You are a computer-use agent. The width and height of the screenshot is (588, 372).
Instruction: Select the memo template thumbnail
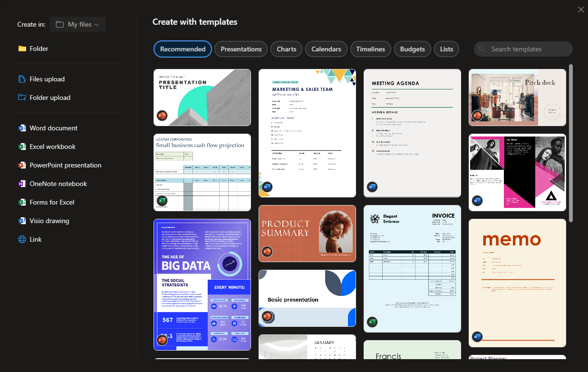(x=517, y=283)
